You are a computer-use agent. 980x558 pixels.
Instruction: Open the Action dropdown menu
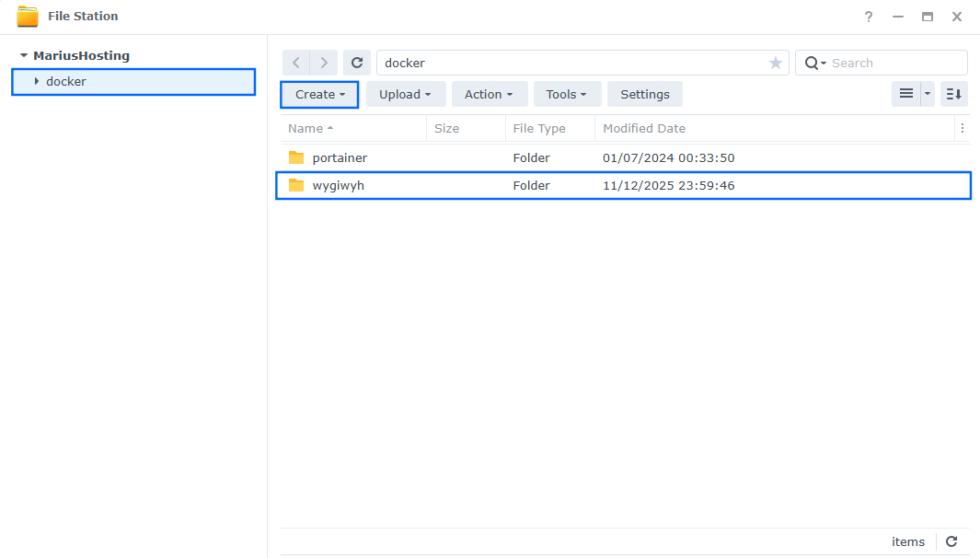490,94
